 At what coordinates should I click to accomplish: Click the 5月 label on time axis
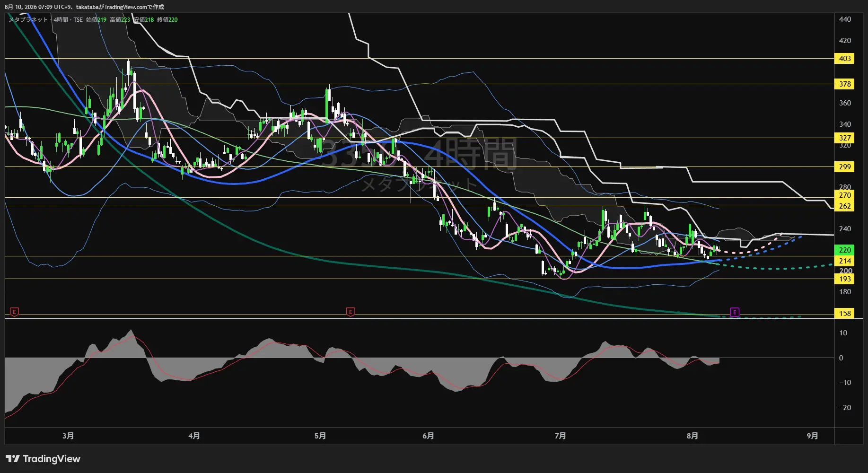tap(320, 436)
